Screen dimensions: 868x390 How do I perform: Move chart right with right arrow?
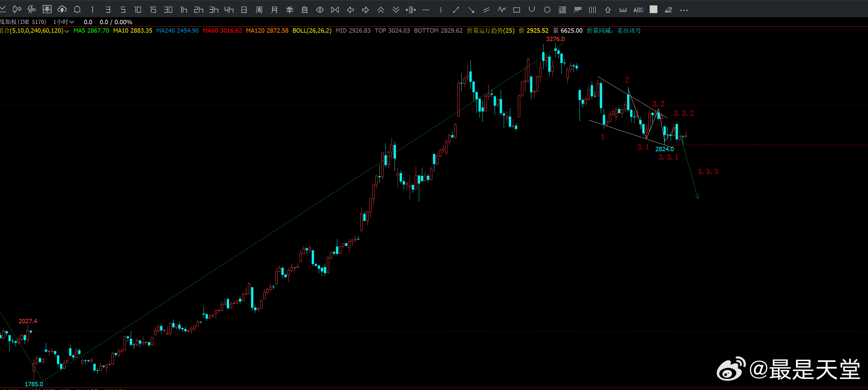click(366, 10)
